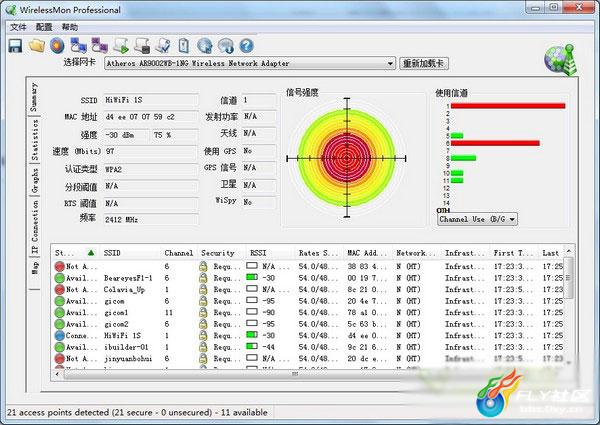The width and height of the screenshot is (600, 425).
Task: Open the 帮助 menu
Action: point(70,27)
